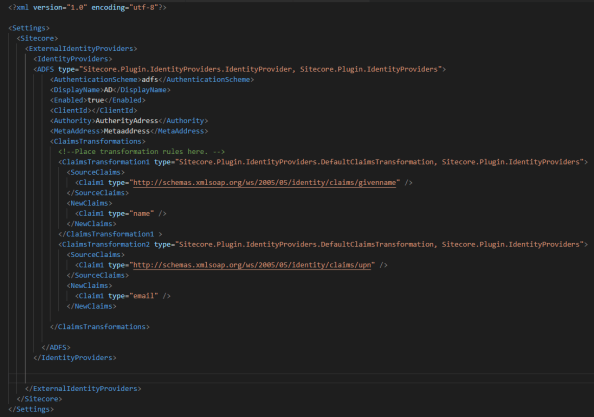Viewport: 594px width, 417px height.
Task: Click the Claim1 type "name" line
Action: (x=120, y=214)
